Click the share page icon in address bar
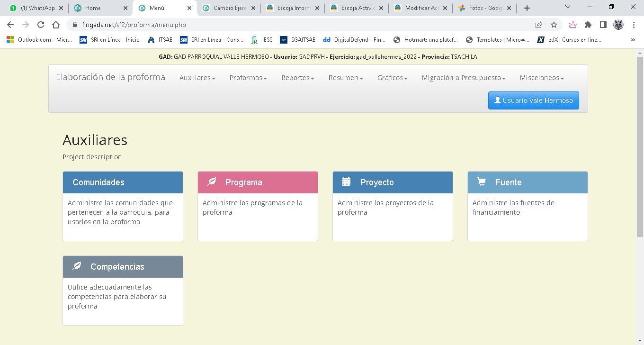This screenshot has width=644, height=345. [539, 25]
